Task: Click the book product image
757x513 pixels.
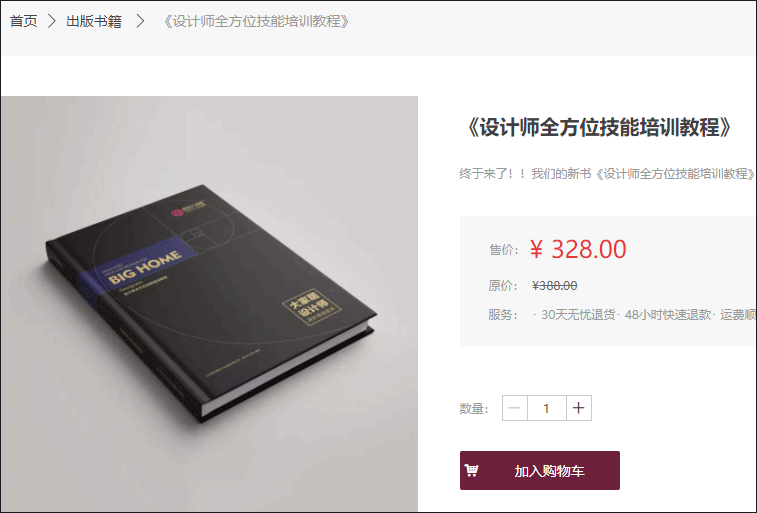Action: (x=210, y=304)
